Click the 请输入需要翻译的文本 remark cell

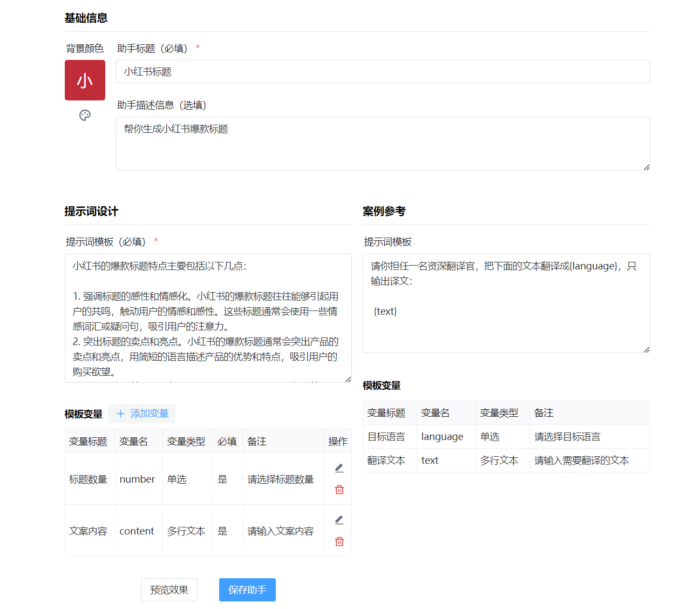pos(581,461)
